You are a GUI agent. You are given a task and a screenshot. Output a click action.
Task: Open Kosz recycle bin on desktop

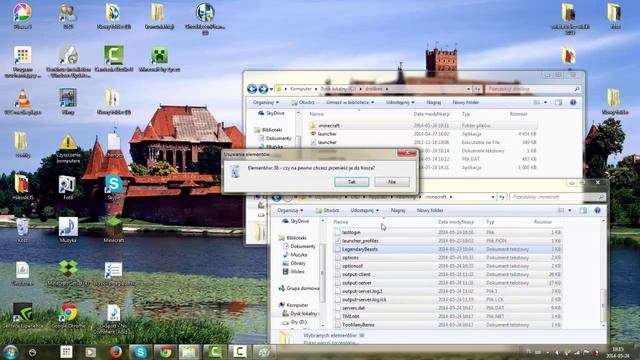click(22, 230)
